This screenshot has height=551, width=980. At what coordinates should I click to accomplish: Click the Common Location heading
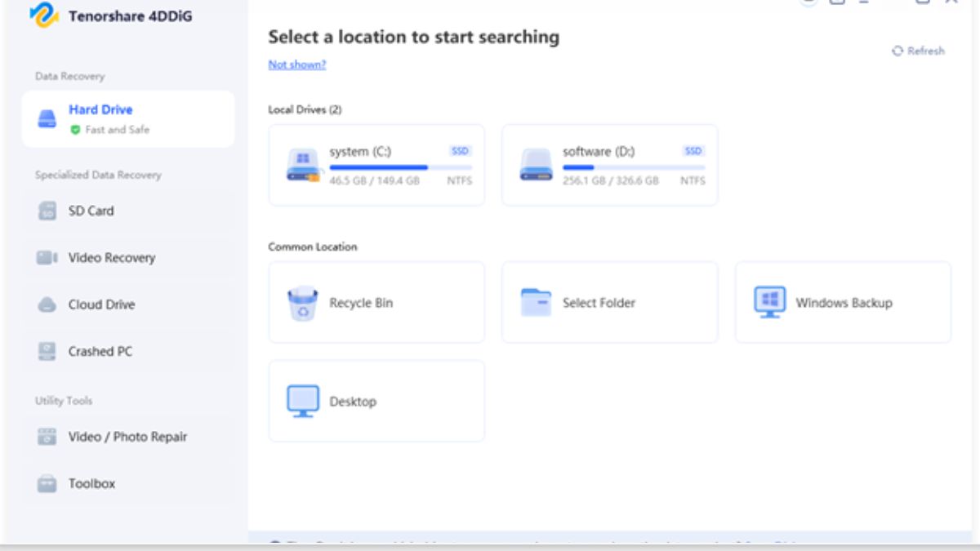[x=313, y=247]
